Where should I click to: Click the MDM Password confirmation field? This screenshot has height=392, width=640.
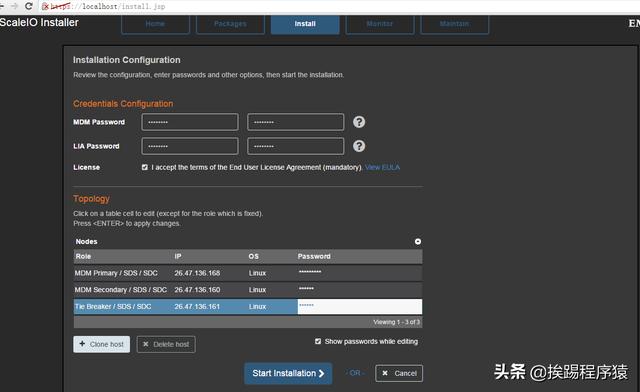296,122
